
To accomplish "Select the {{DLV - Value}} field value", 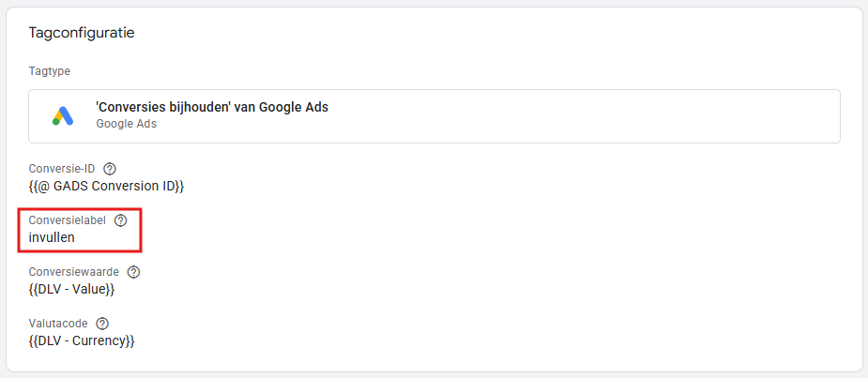I will [72, 289].
